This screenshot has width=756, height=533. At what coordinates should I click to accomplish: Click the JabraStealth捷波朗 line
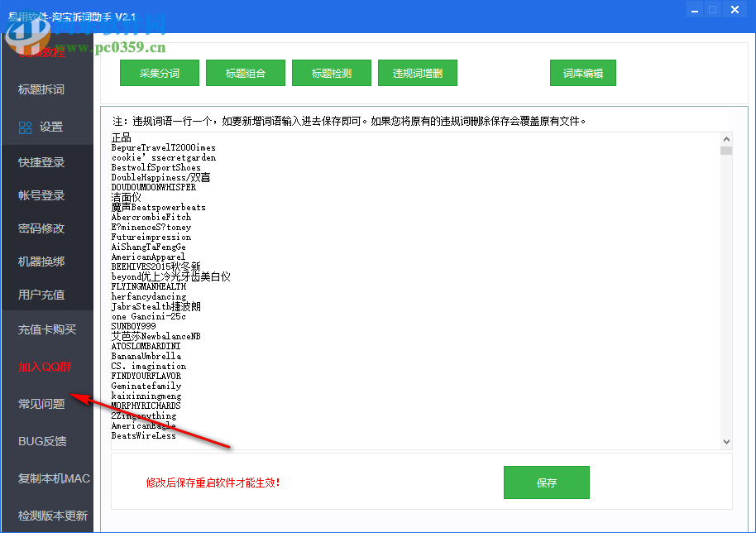156,307
